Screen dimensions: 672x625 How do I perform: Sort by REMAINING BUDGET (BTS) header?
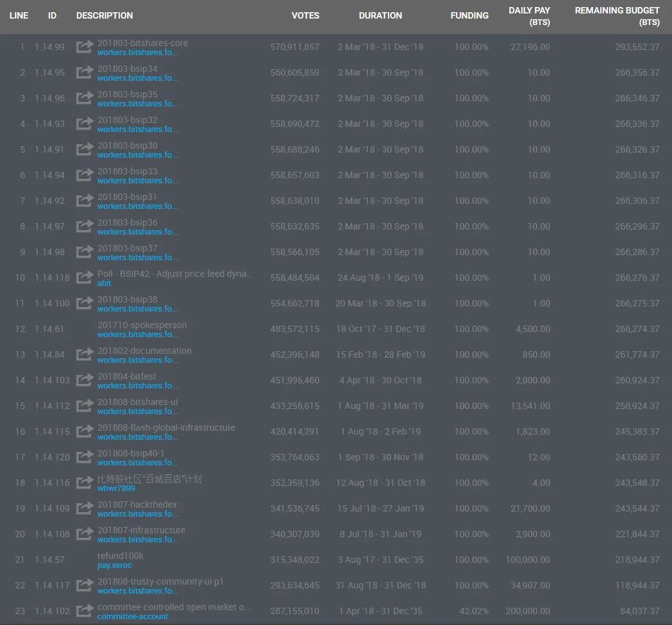coord(617,16)
